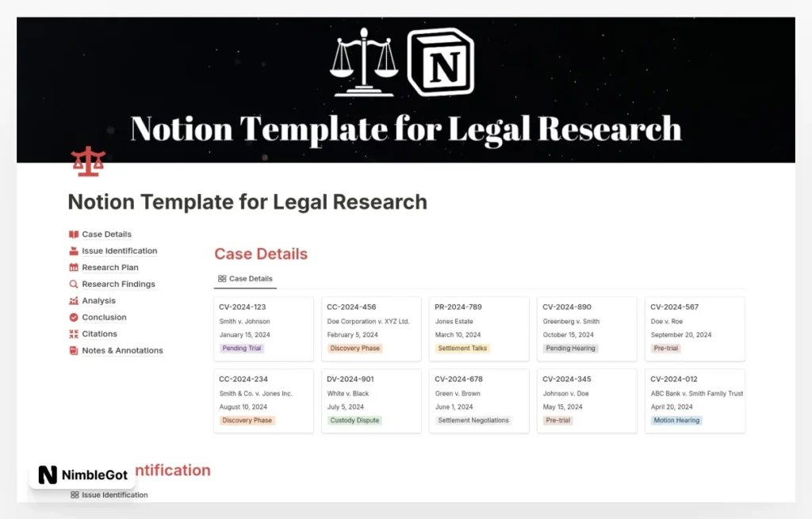This screenshot has height=519, width=812.
Task: Click the magnifier icon beside Research Findings
Action: (74, 284)
